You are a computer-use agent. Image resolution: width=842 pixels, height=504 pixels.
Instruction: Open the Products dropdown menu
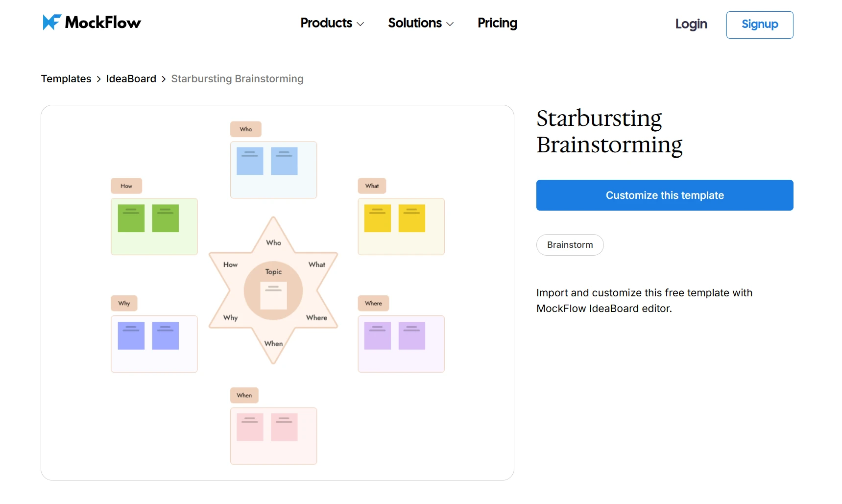pos(326,23)
